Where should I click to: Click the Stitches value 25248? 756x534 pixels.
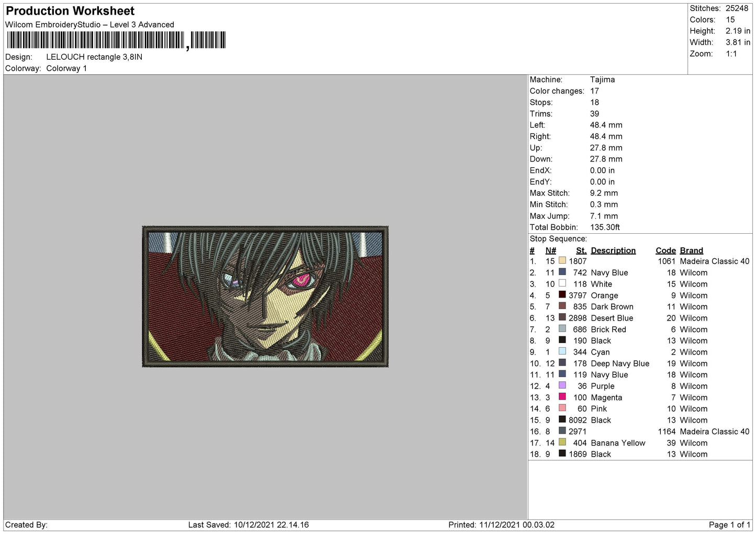pos(737,8)
